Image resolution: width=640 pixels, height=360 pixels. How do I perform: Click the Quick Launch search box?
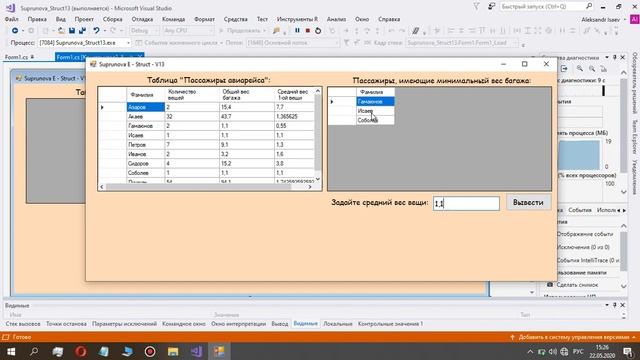click(542, 7)
